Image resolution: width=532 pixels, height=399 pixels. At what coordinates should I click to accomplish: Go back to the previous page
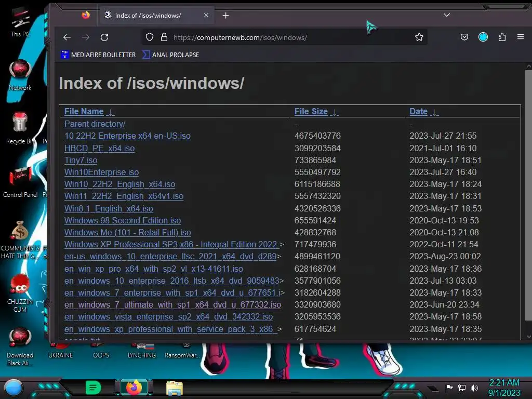click(67, 37)
